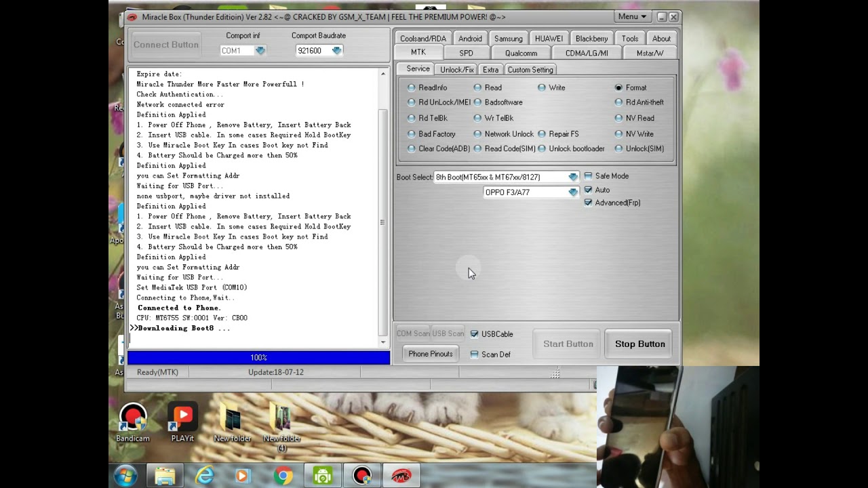Open the desktop 'New folder' icon
This screenshot has width=868, height=488.
232,423
